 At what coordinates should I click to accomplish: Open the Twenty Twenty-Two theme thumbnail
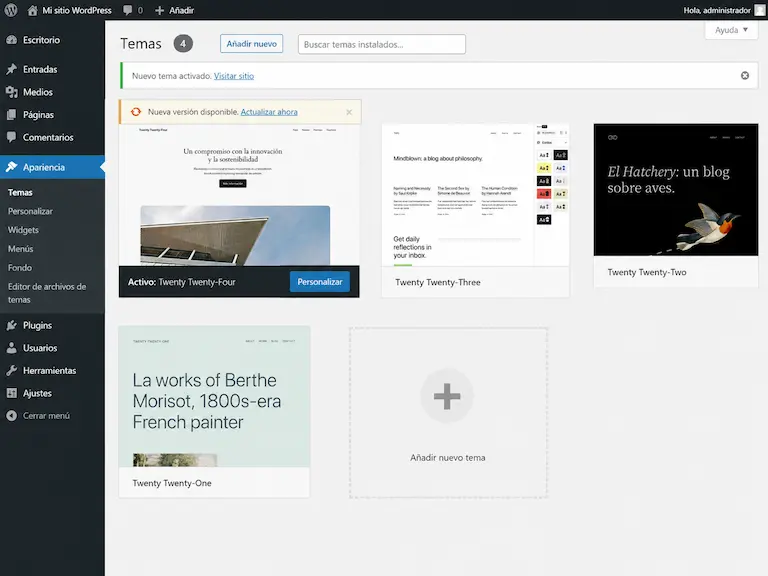click(676, 190)
